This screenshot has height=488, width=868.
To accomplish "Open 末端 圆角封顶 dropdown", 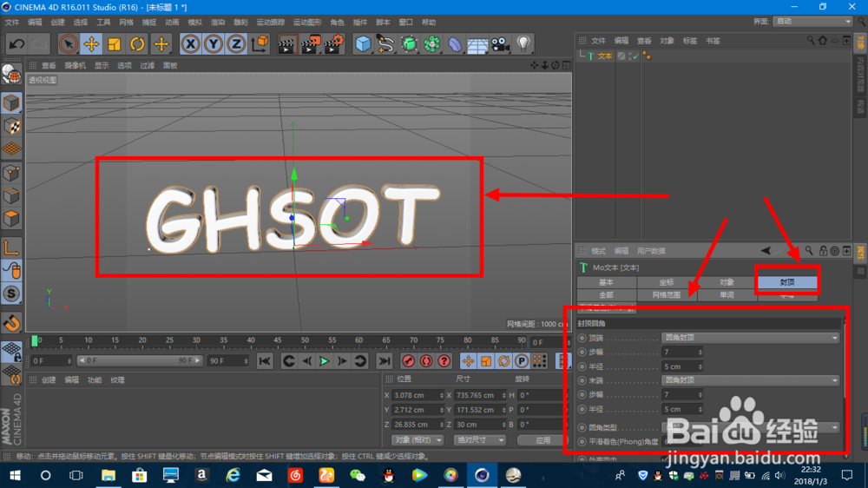I will point(751,380).
